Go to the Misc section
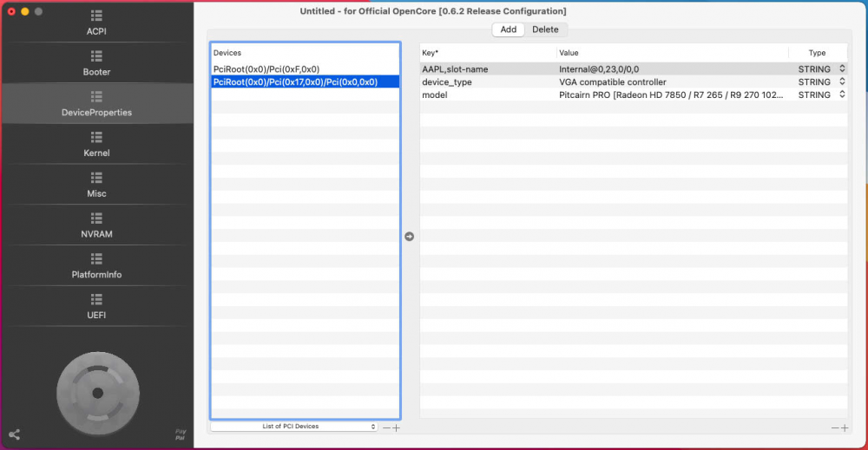The width and height of the screenshot is (868, 450). coord(96,185)
